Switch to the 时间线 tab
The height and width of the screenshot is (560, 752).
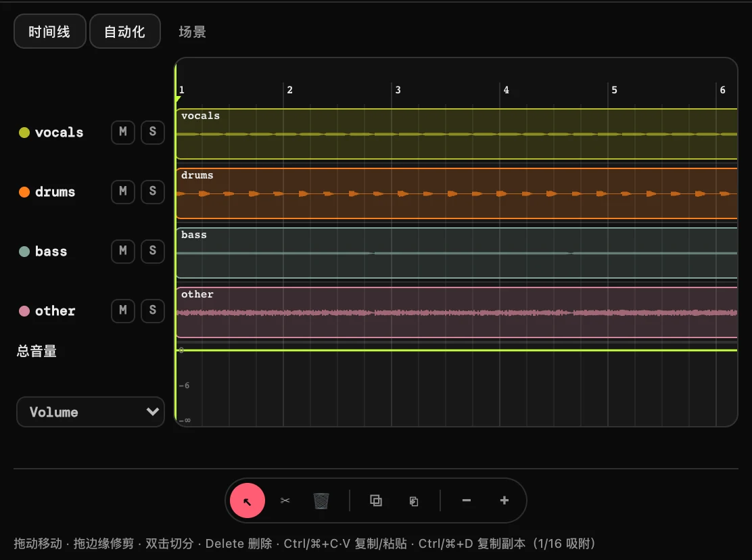pos(50,31)
